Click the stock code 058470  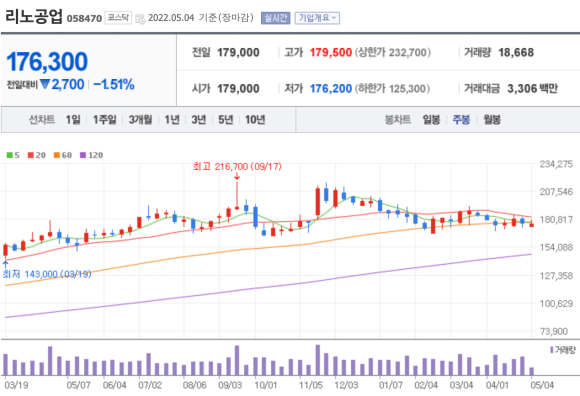pos(84,18)
